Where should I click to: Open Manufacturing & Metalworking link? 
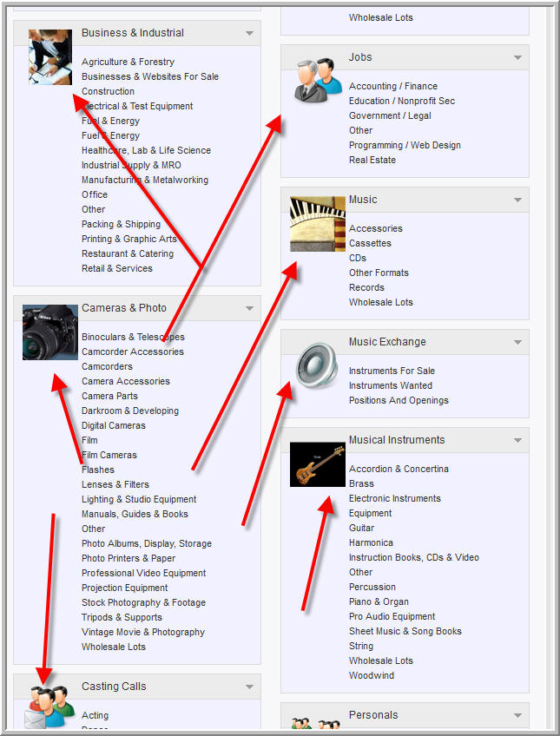145,180
